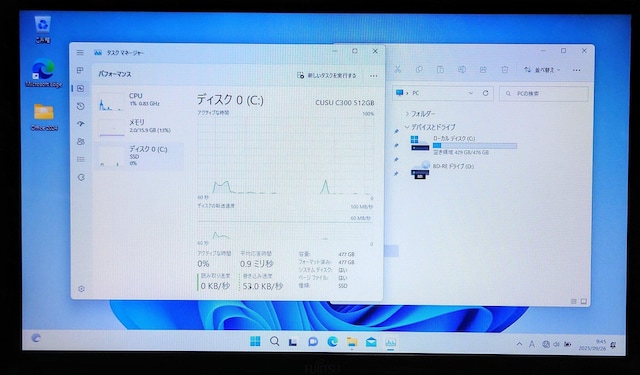Open Task Manager more options ellipsis
Screen dimensions: 640x375
click(x=373, y=76)
